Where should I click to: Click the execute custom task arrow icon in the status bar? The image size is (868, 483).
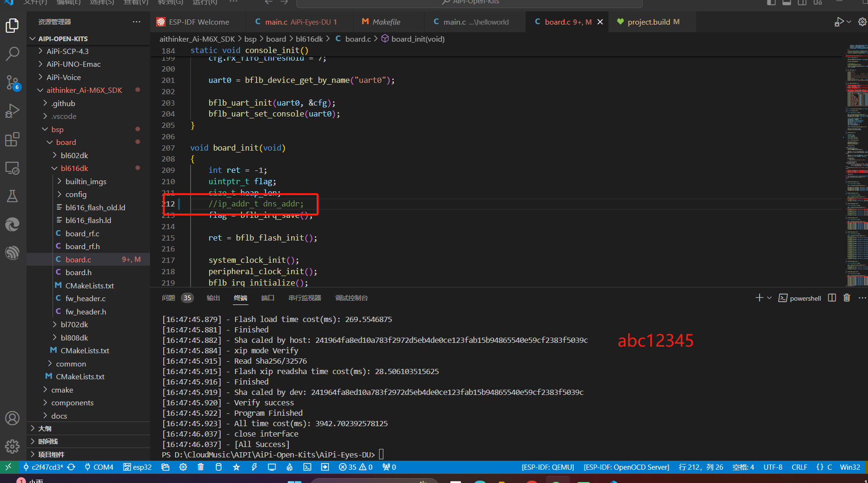pos(325,467)
